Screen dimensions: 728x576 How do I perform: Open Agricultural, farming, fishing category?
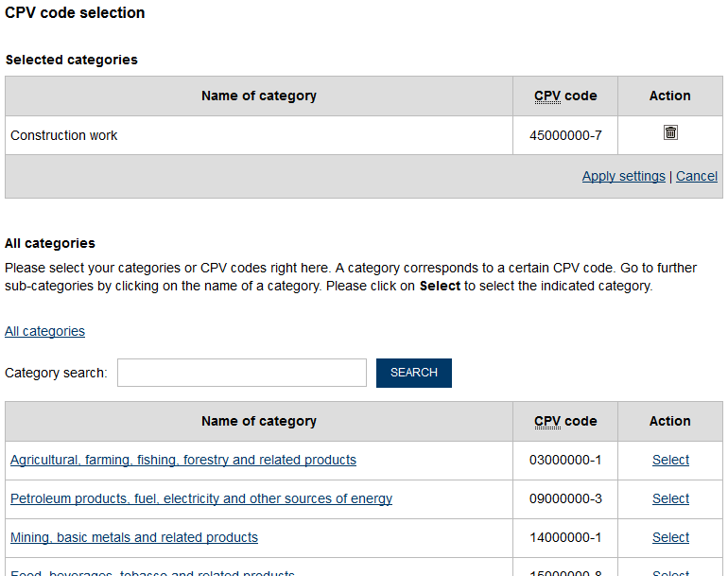183,460
